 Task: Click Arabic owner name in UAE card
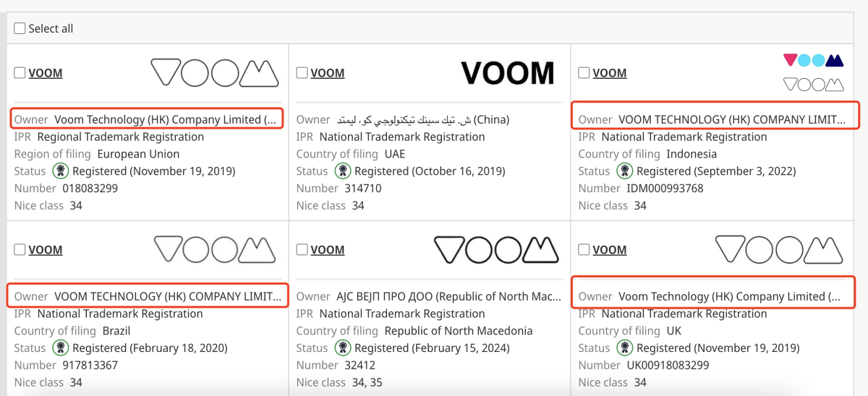click(422, 119)
